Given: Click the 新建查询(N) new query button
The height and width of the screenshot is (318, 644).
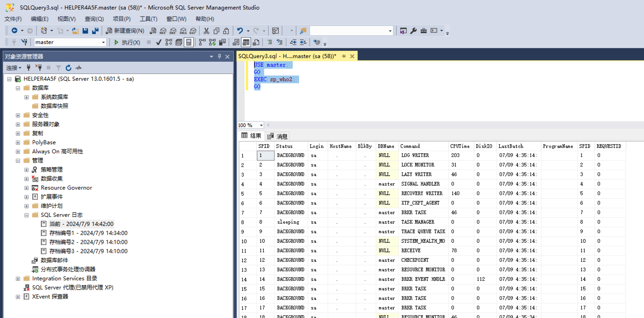Looking at the screenshot, I should (125, 31).
